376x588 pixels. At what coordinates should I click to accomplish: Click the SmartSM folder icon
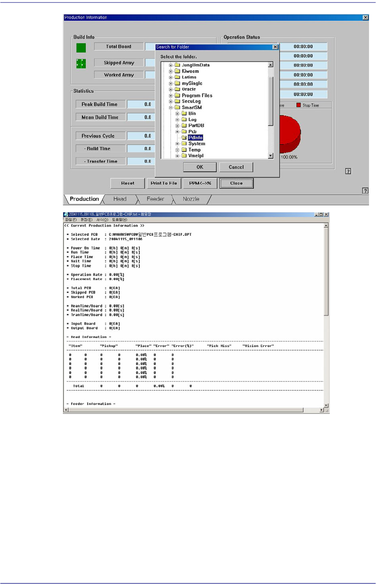pos(177,108)
